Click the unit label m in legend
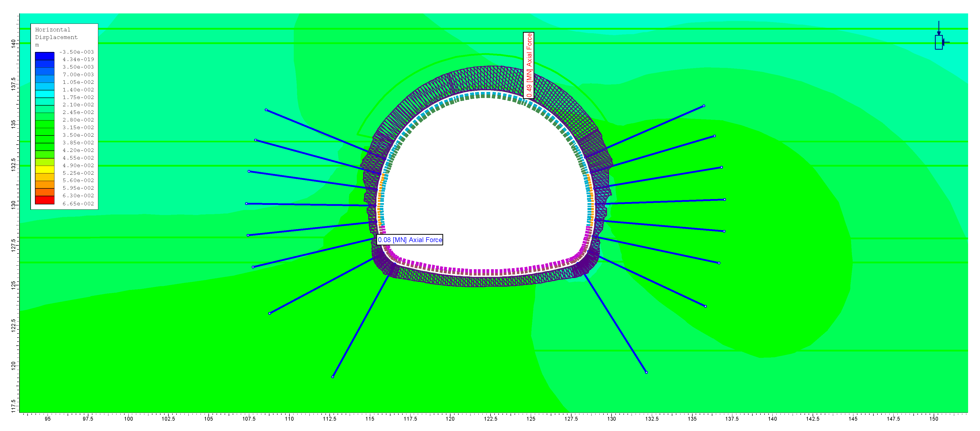 coord(37,45)
